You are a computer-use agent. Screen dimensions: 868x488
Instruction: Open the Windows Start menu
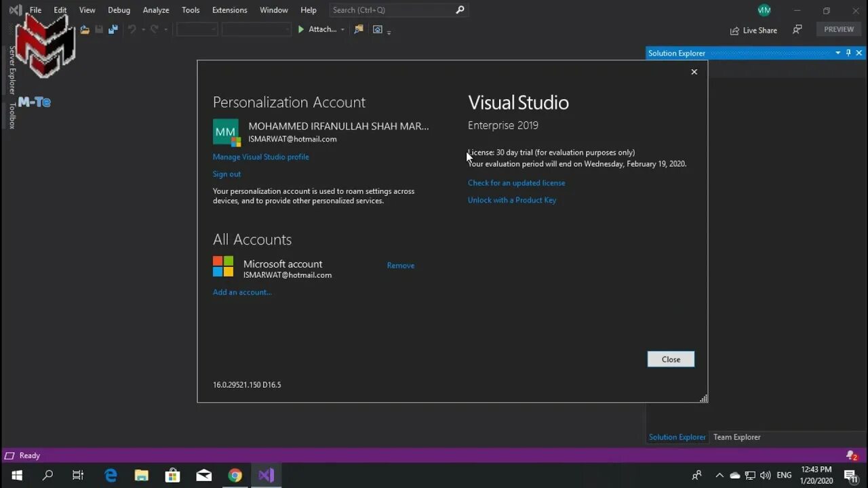point(17,475)
